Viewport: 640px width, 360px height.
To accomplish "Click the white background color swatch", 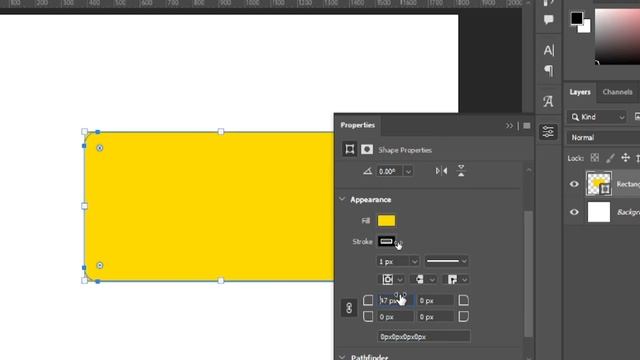I will (586, 28).
